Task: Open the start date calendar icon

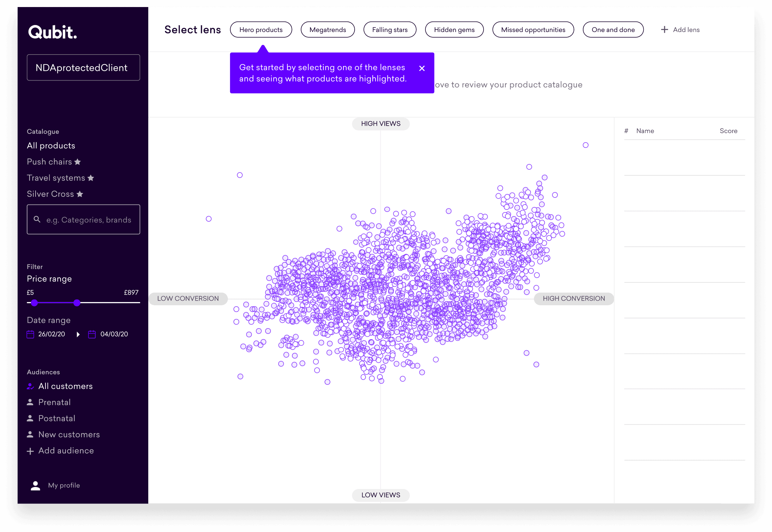Action: (31, 334)
